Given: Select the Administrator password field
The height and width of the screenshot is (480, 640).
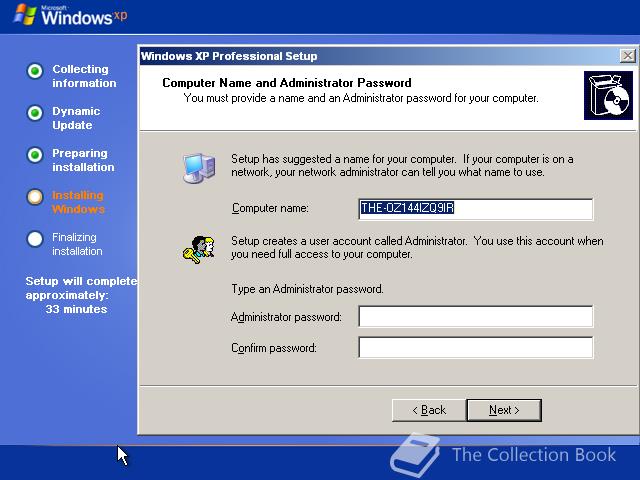Looking at the screenshot, I should (x=476, y=316).
